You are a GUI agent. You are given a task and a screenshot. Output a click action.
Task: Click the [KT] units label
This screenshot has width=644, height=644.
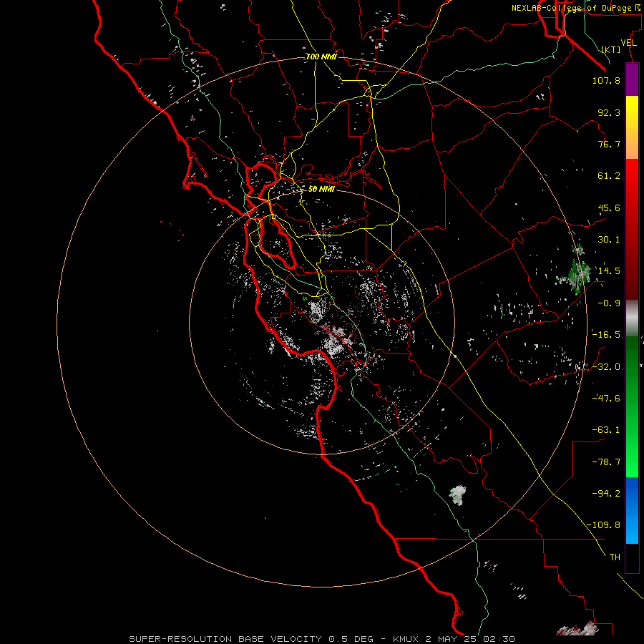click(611, 49)
